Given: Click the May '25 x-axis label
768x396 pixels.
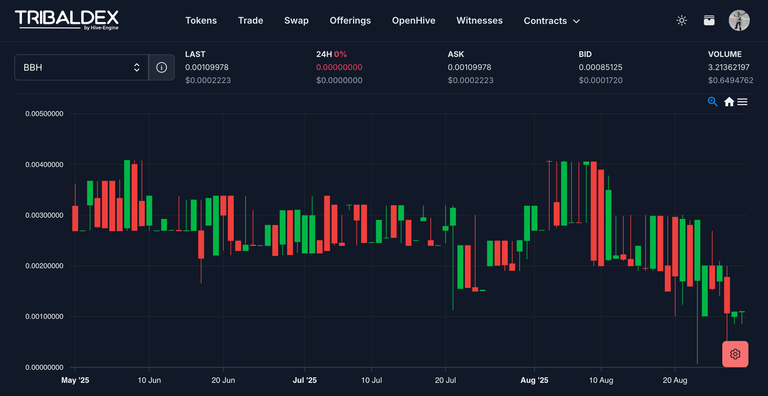Looking at the screenshot, I should [75, 380].
